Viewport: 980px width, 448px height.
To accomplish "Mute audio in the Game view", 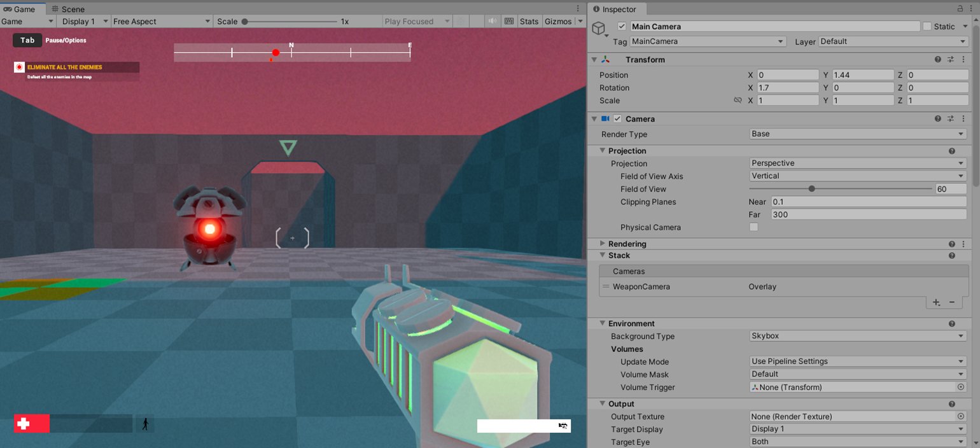I will pos(492,21).
